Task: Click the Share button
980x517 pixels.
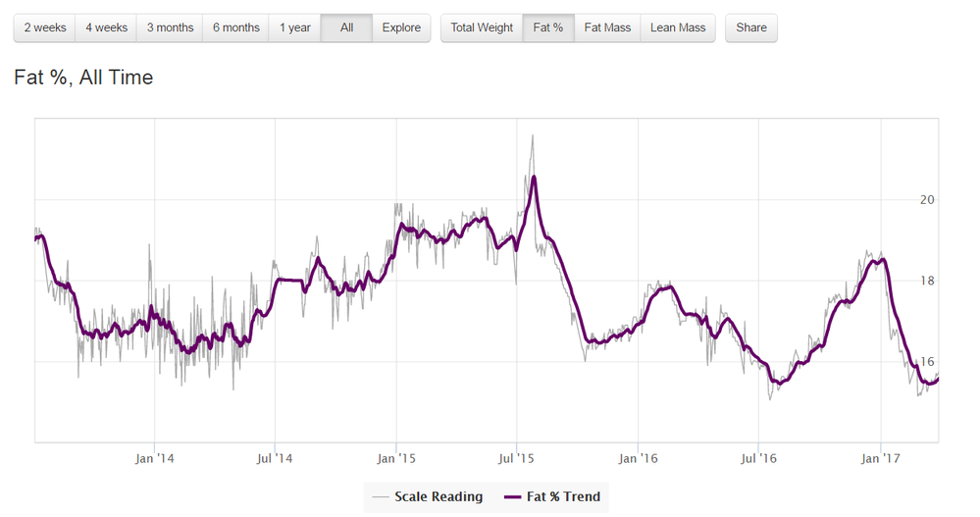Action: pyautogui.click(x=751, y=27)
